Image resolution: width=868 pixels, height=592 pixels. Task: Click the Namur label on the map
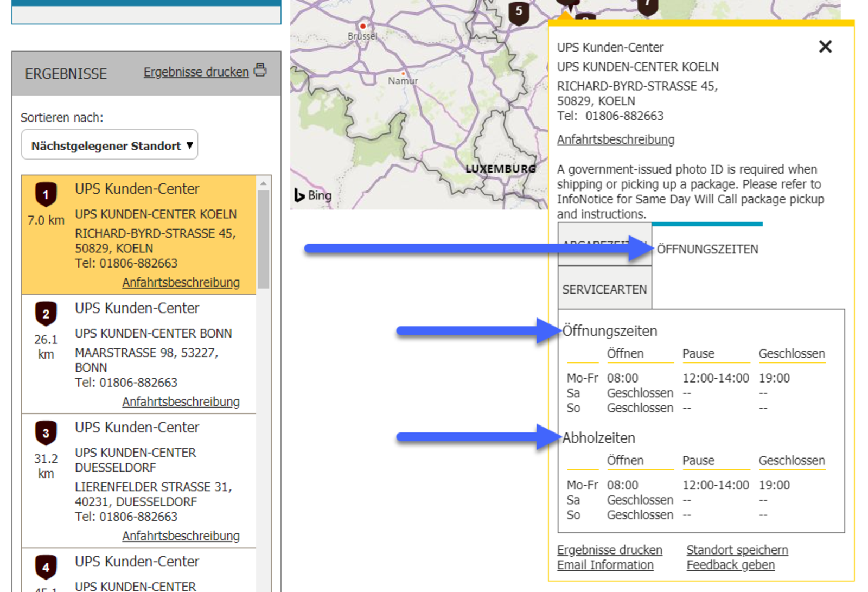tap(403, 80)
